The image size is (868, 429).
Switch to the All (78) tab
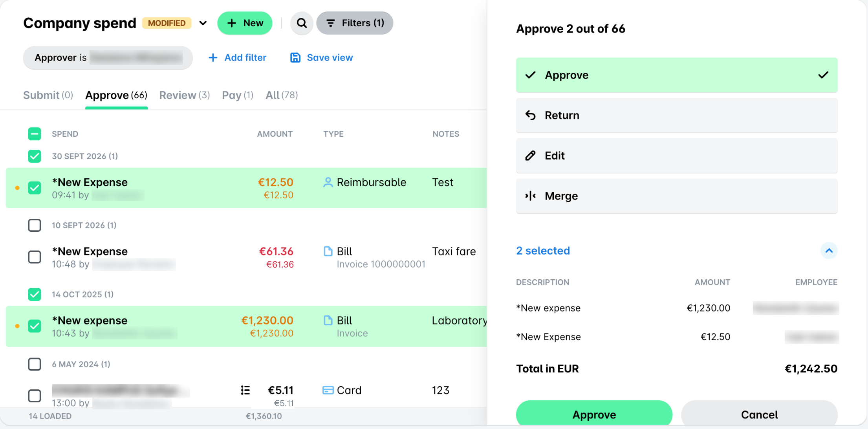point(282,95)
